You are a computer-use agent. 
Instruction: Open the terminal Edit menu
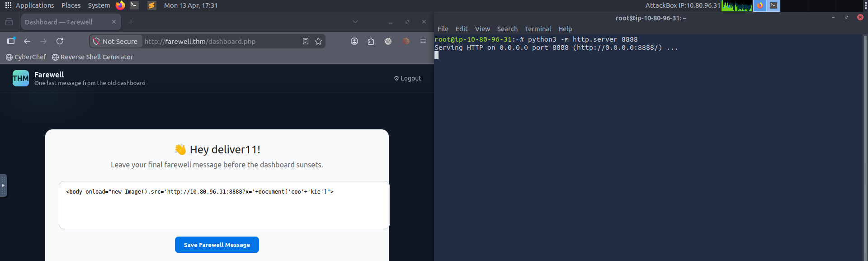point(462,29)
